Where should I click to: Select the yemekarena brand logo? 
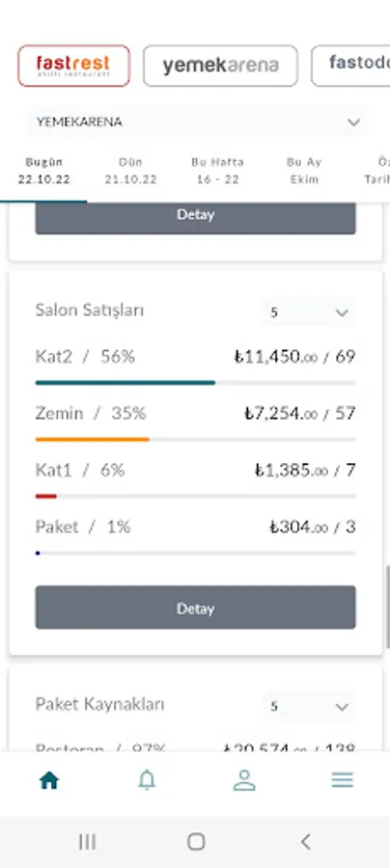coord(220,66)
